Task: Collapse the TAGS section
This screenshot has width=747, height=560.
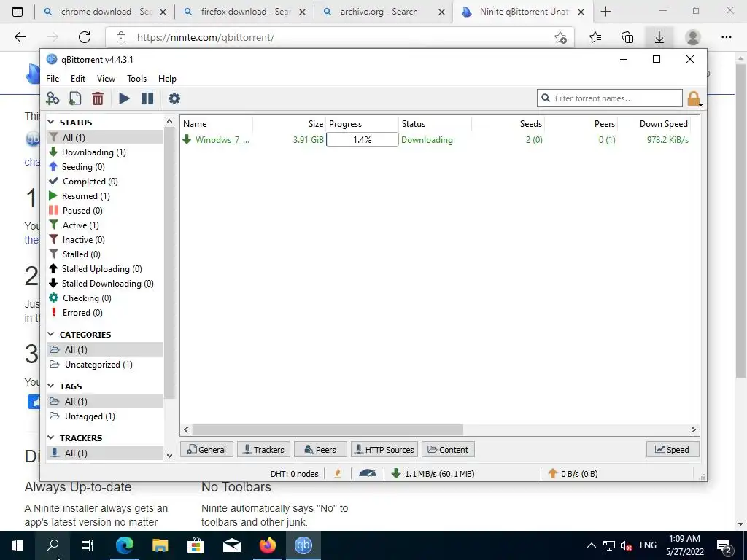Action: (x=51, y=386)
